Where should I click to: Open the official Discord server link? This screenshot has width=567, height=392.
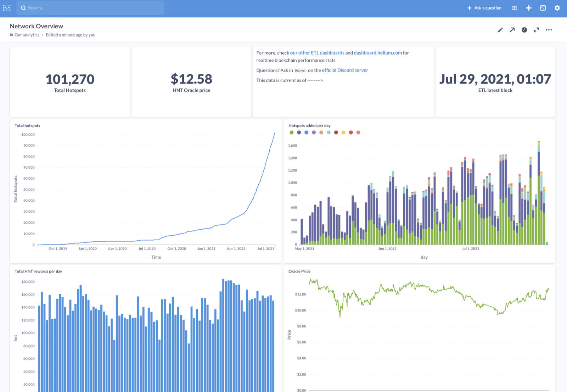[x=345, y=70]
